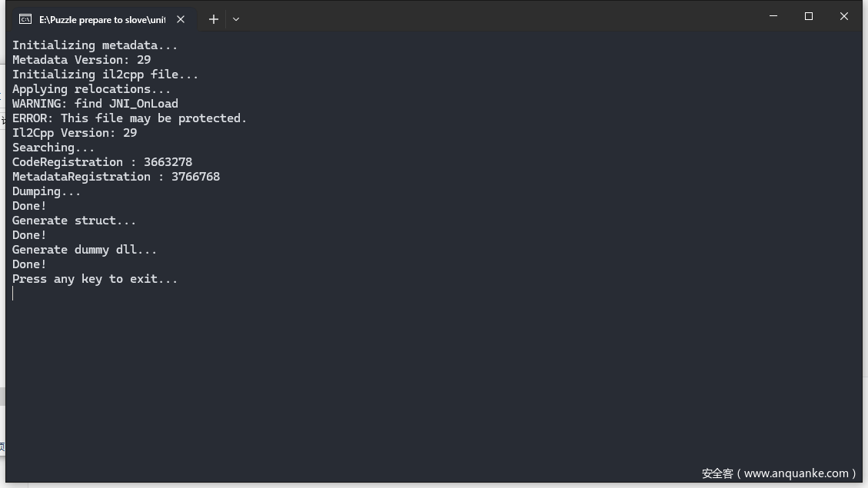Click the terminal icon in the tab
Screen dimensions: 868x488
click(x=25, y=19)
